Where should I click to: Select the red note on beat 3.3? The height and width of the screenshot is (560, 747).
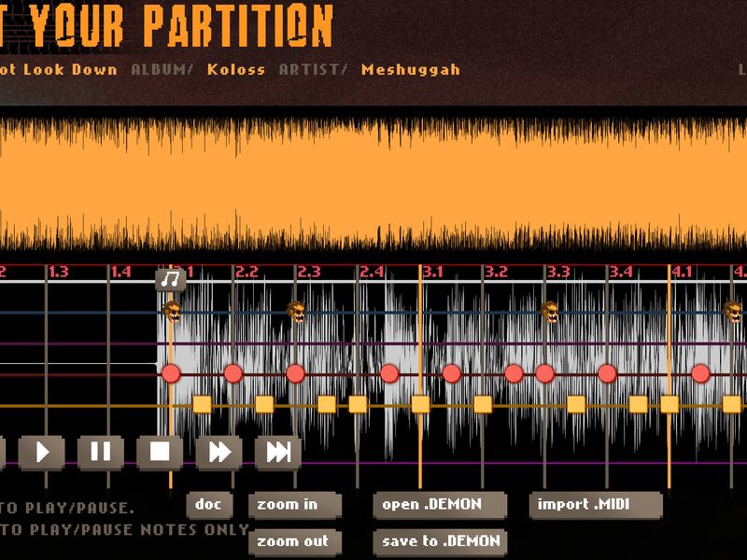point(544,374)
